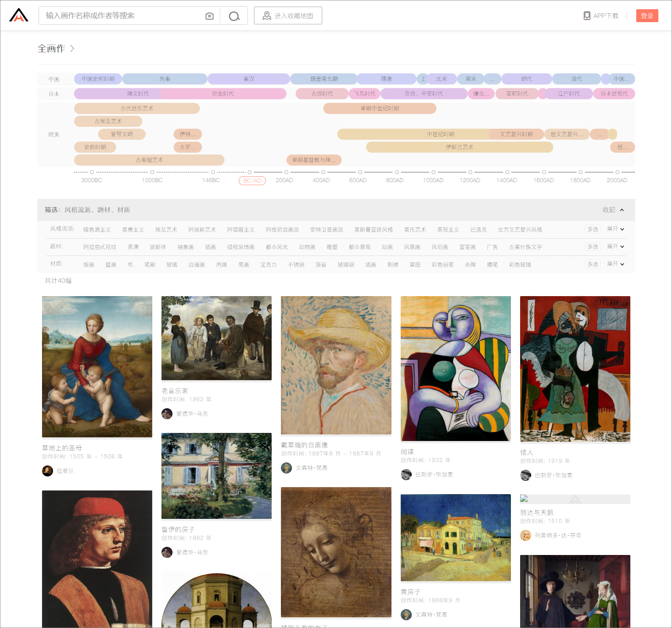Open the 戴草帽的自画像 thumbnail

coord(336,365)
